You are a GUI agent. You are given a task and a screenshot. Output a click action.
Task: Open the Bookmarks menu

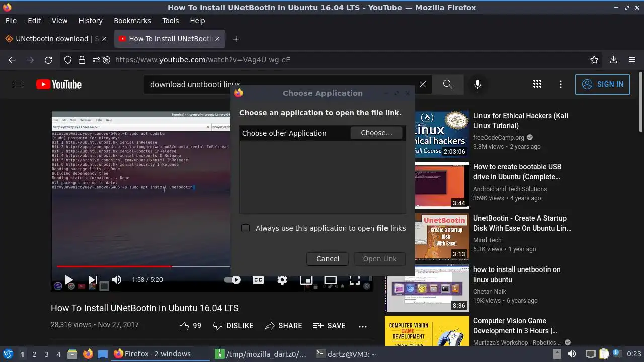[132, 21]
